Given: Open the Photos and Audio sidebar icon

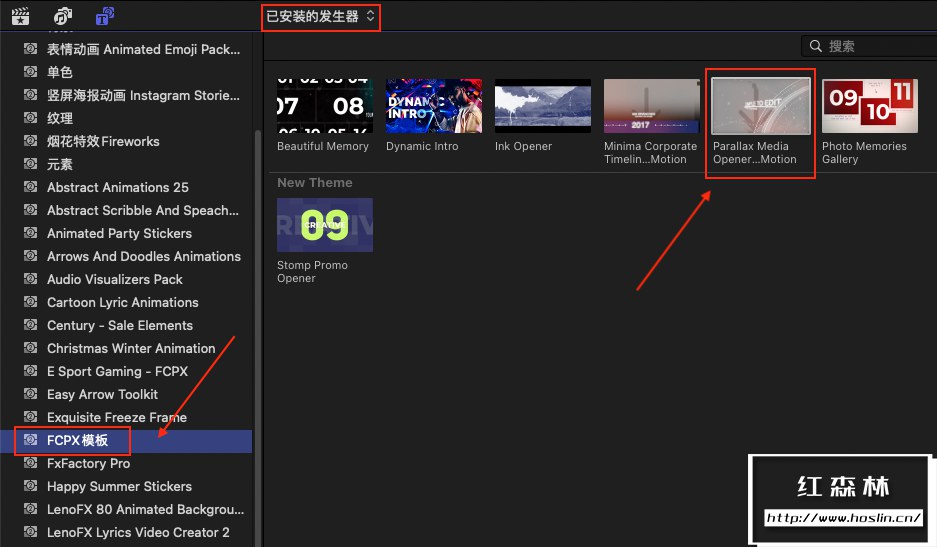Looking at the screenshot, I should click(63, 16).
